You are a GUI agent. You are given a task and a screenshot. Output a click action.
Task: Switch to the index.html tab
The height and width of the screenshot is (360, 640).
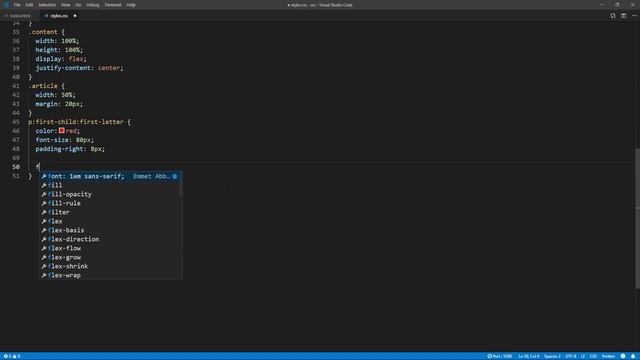pyautogui.click(x=20, y=16)
